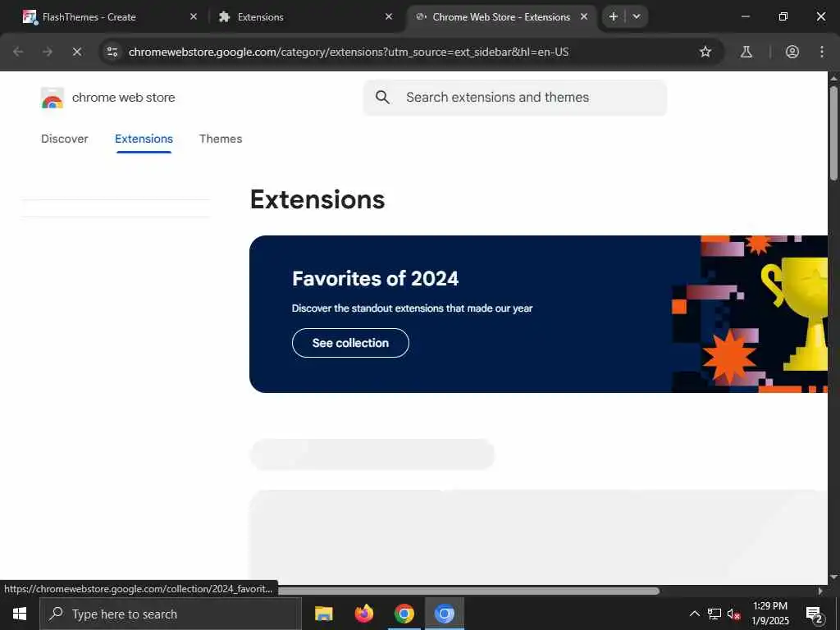
Task: Open the Themes section
Action: tap(221, 139)
